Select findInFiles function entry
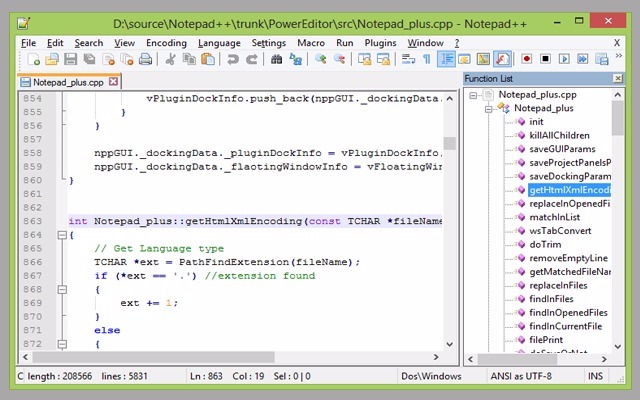640x400 pixels. click(x=551, y=299)
